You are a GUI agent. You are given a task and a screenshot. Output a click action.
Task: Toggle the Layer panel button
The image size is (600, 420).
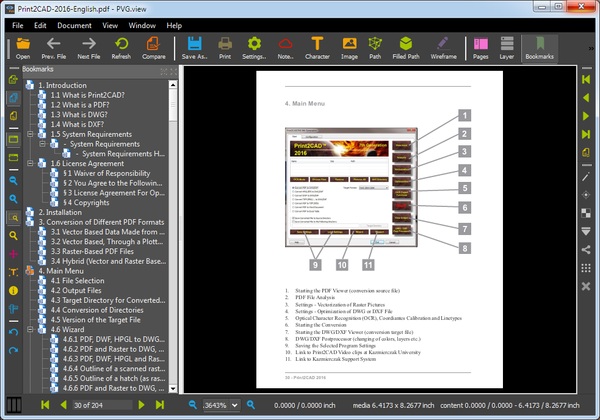click(508, 46)
